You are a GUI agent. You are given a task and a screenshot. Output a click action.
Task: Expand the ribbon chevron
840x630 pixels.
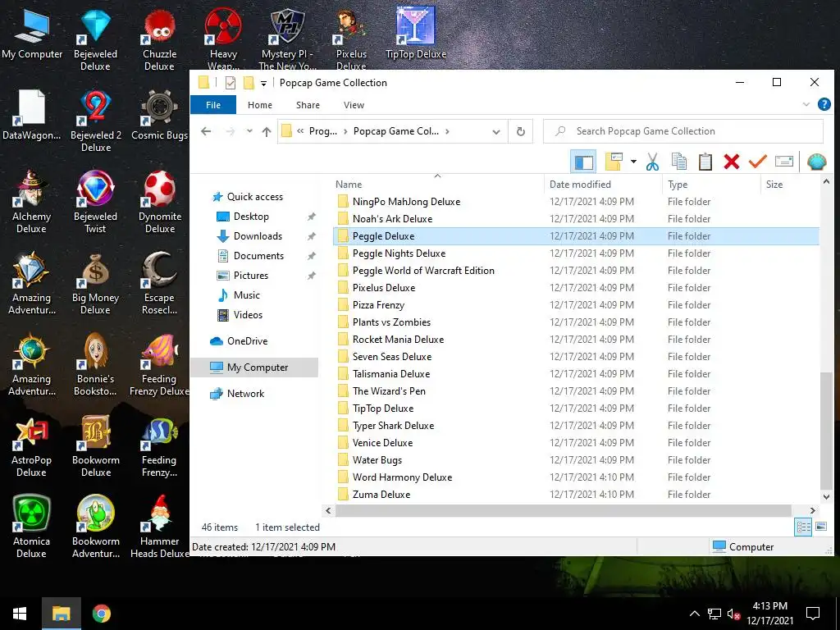pos(806,104)
